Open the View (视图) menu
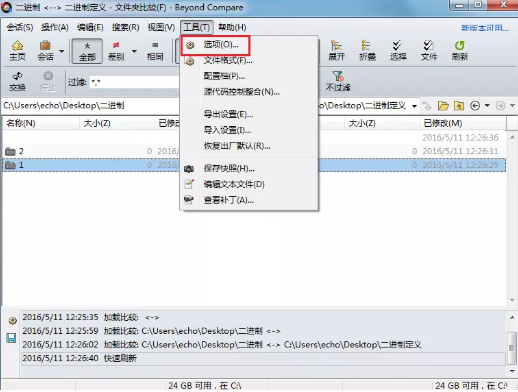 click(161, 27)
